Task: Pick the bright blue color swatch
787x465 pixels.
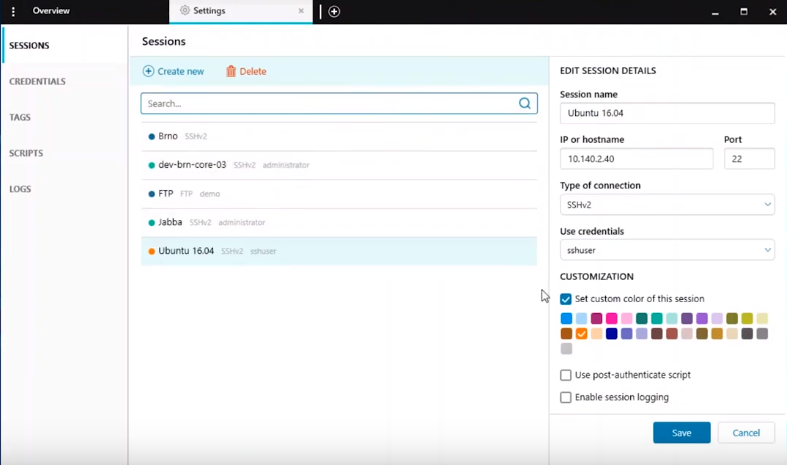Action: pos(566,318)
